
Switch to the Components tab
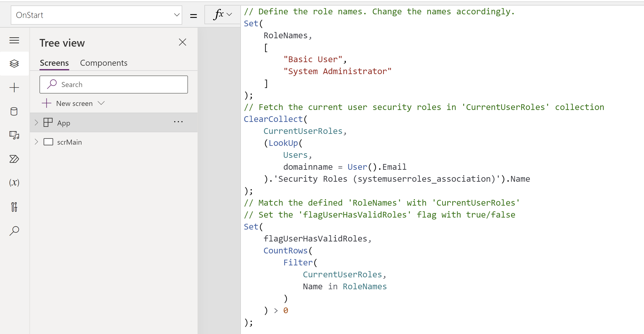[103, 63]
